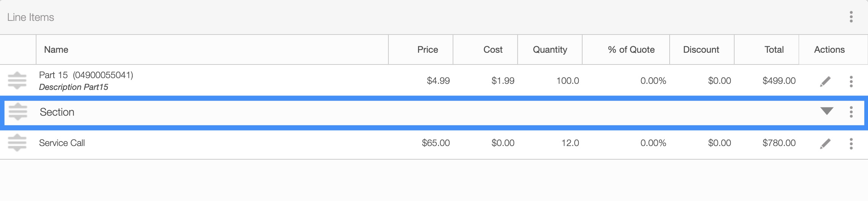Click Service Call item name
Viewport: 868px width, 201px height.
pos(62,143)
